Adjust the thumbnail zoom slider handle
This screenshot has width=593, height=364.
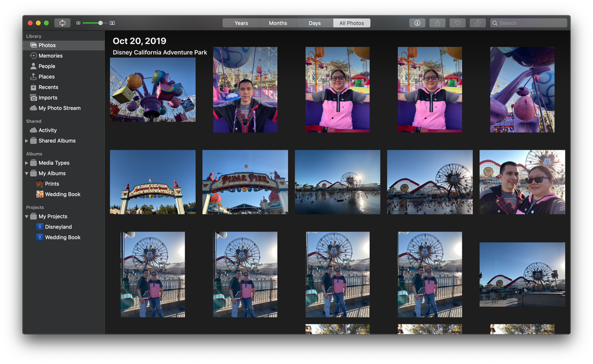[100, 23]
